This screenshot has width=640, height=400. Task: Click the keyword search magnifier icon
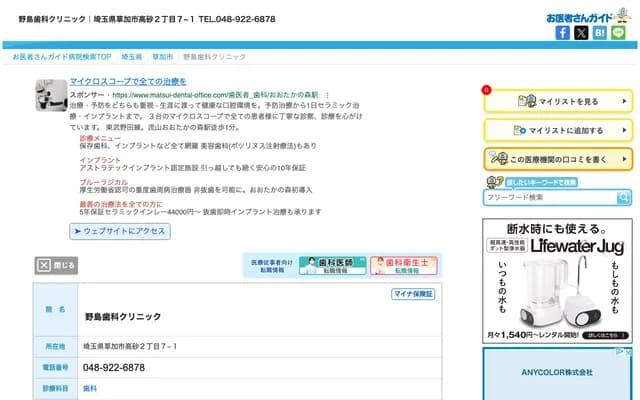tap(623, 198)
